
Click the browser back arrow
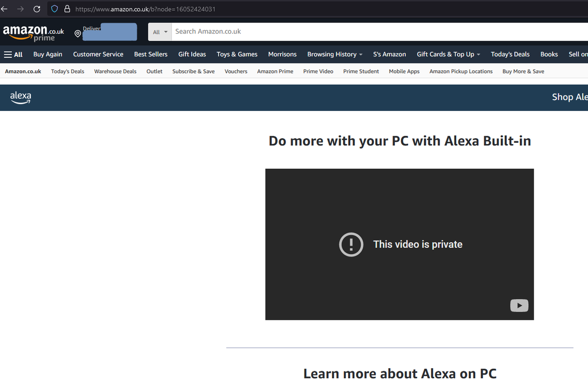tap(4, 9)
